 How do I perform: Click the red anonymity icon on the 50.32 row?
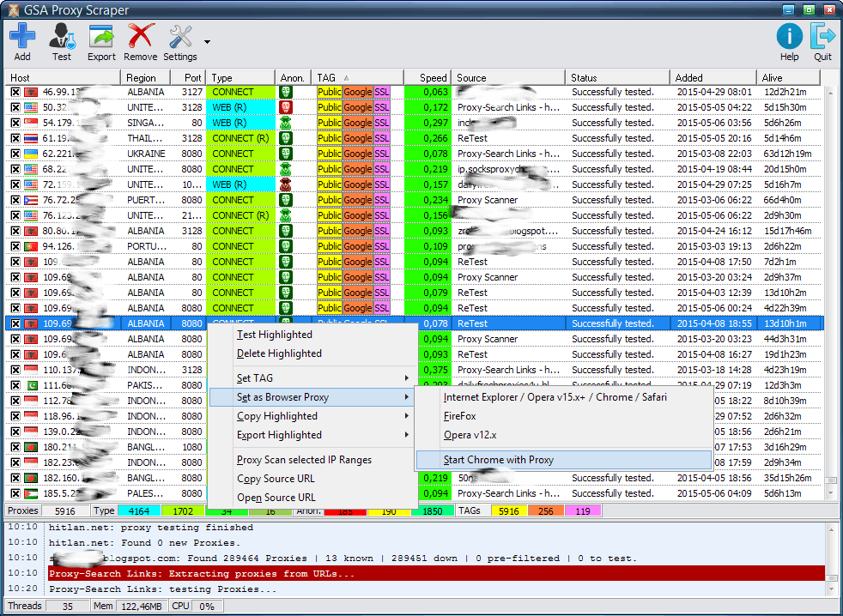(287, 107)
